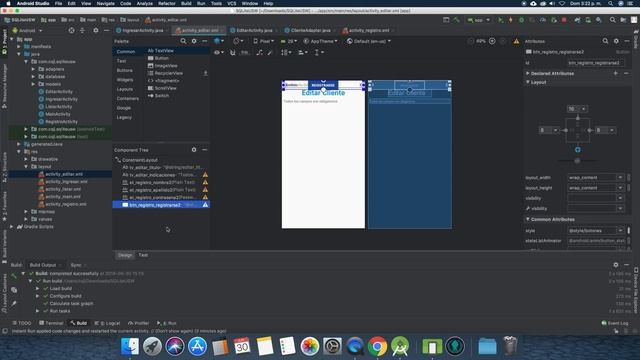Screen dimensions: 640x360
Task: Toggle the left constraint anchor dot
Action: (566, 130)
